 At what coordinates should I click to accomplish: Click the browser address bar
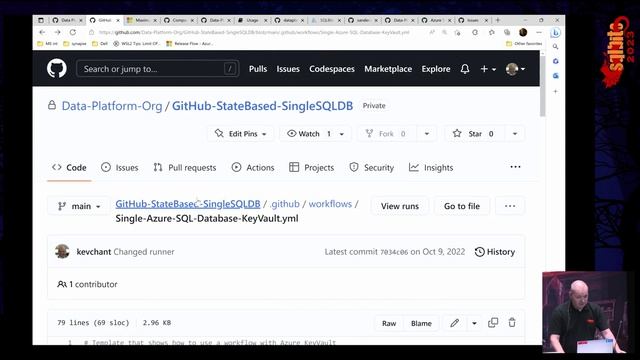click(x=253, y=32)
